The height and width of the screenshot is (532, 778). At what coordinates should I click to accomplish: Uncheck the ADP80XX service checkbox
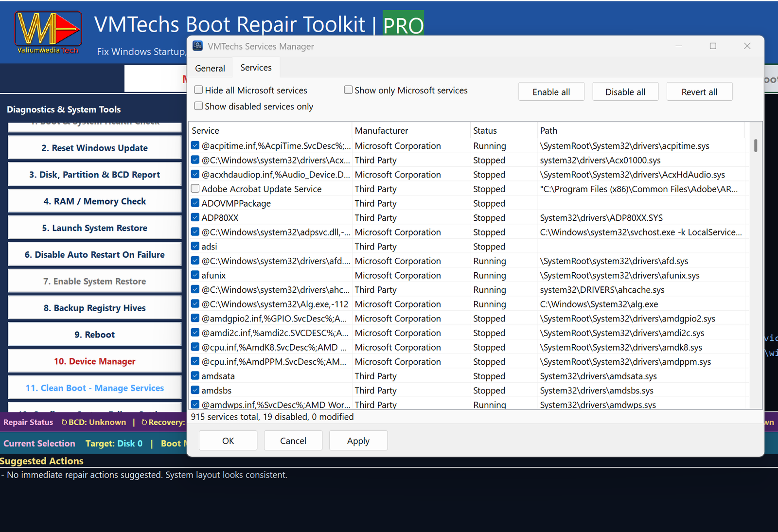pos(195,217)
